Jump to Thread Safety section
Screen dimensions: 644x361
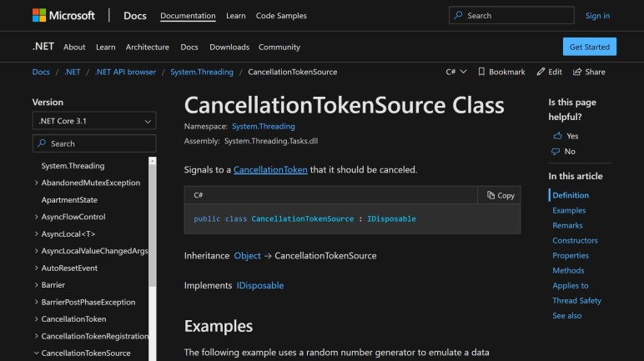point(576,300)
